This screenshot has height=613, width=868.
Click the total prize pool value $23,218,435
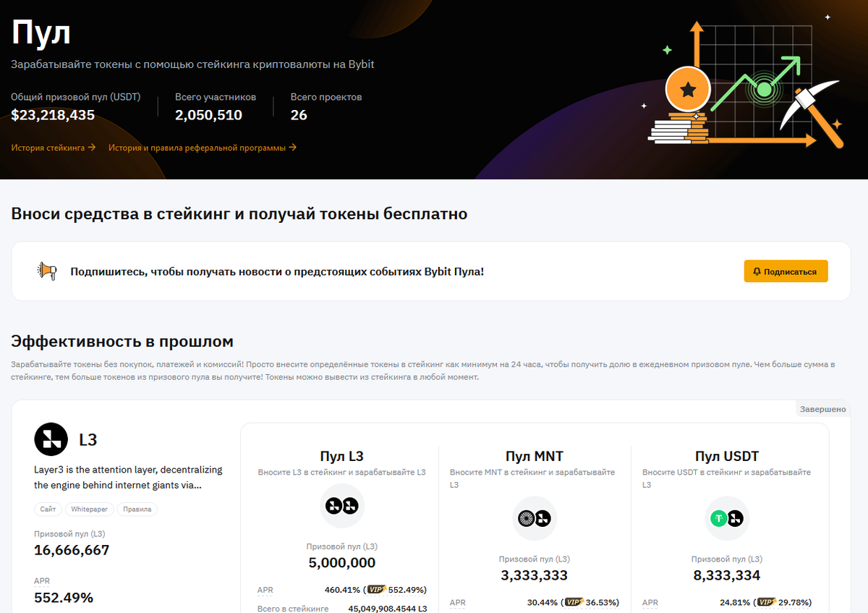click(x=53, y=115)
